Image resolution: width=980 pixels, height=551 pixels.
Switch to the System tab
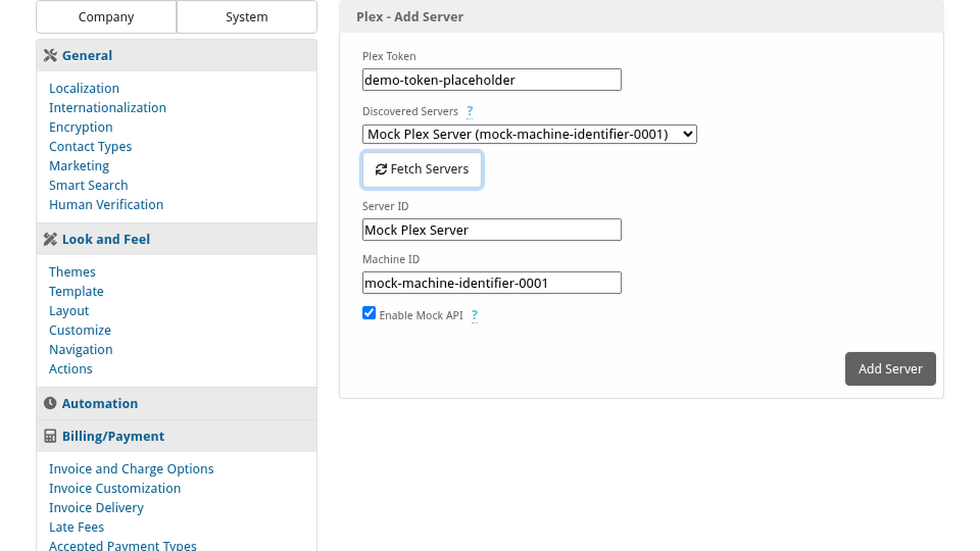click(x=247, y=17)
